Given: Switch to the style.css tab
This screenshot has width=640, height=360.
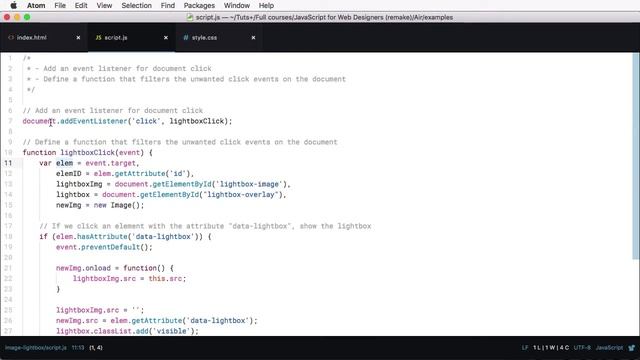Looking at the screenshot, I should [x=219, y=38].
